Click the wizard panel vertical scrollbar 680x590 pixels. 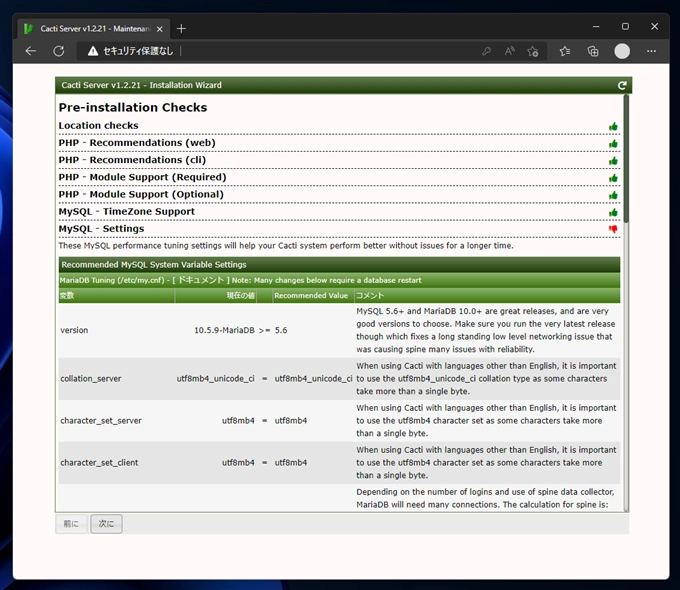pos(626,158)
